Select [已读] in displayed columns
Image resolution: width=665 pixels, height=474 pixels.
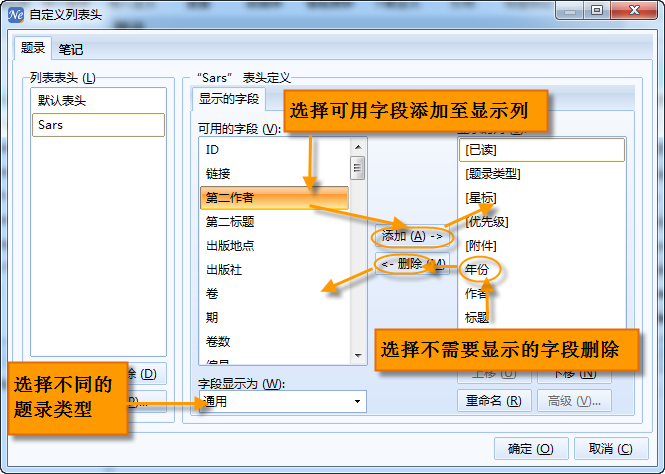click(x=542, y=150)
